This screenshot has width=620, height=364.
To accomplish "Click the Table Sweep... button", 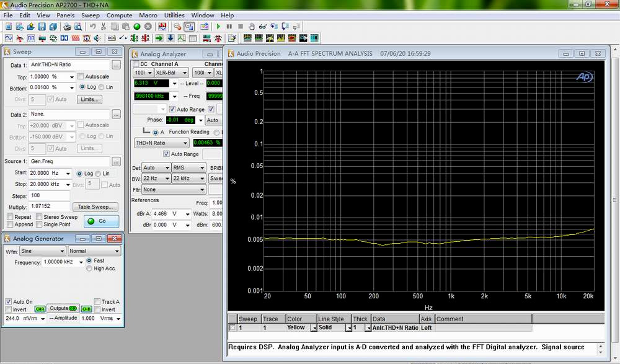I will coord(95,207).
